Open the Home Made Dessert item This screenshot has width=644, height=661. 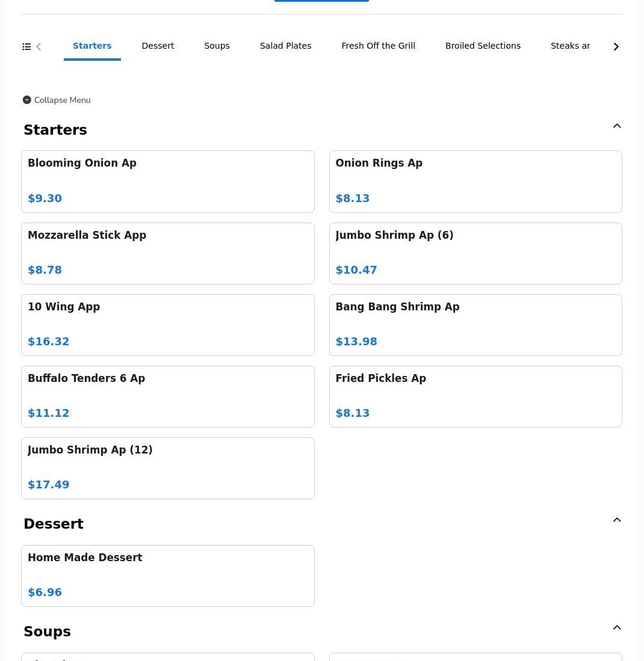point(167,576)
